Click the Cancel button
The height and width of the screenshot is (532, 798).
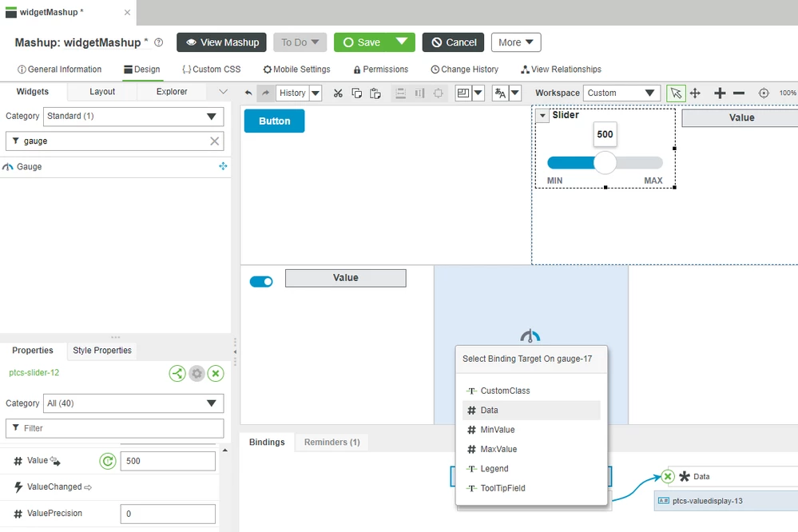tap(454, 42)
